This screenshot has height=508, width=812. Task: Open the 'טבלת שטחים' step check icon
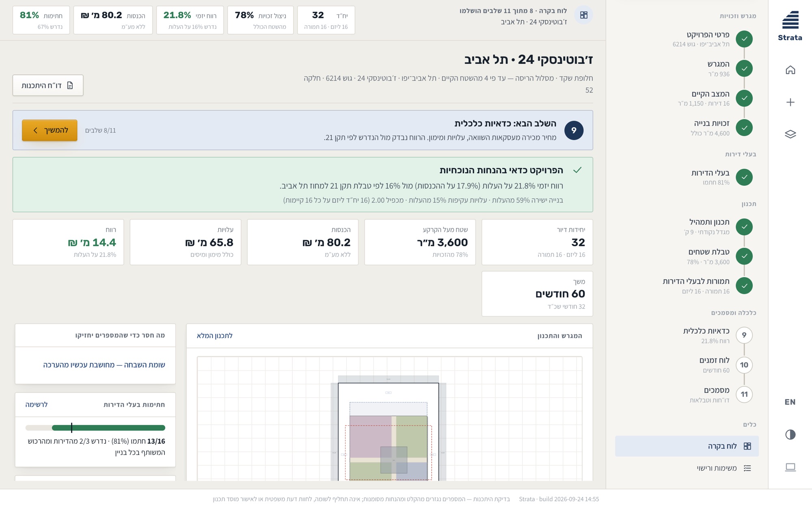[744, 256]
